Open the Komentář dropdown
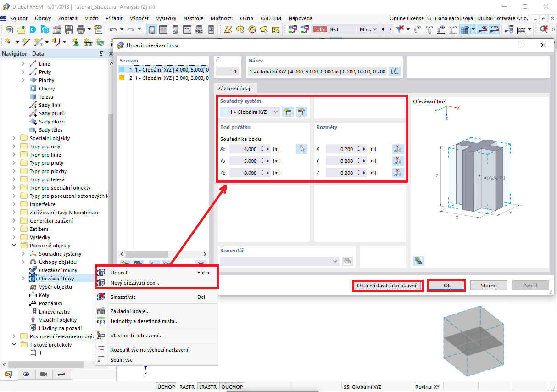Viewport: 557px width, 392px height. (280, 261)
